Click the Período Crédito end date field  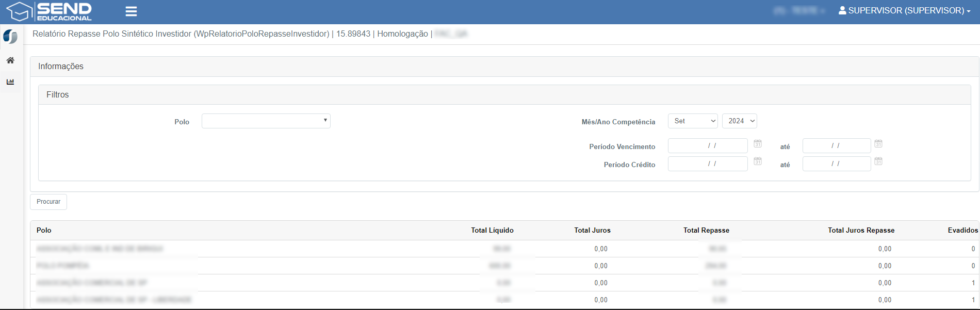point(836,164)
